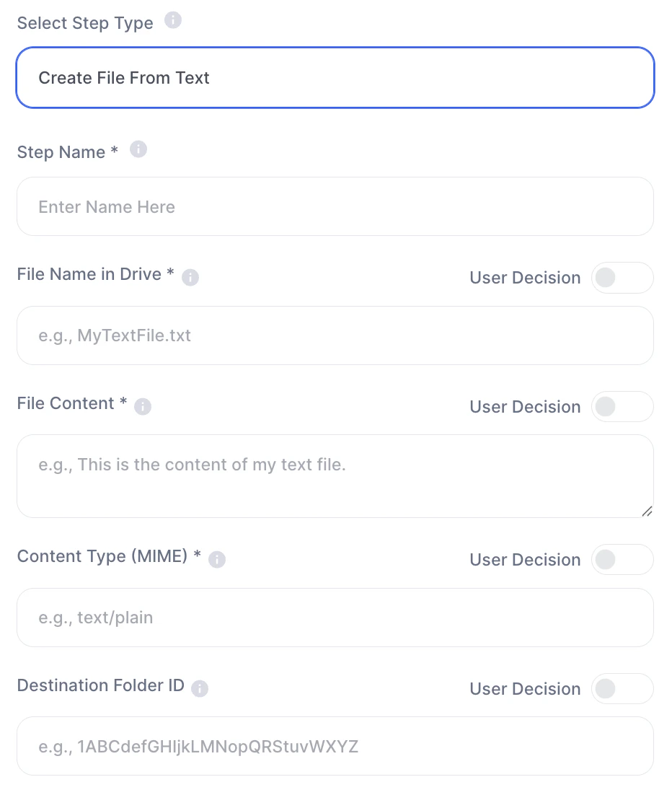Image resolution: width=672 pixels, height=808 pixels.
Task: Click into the File Content text area
Action: 335,476
